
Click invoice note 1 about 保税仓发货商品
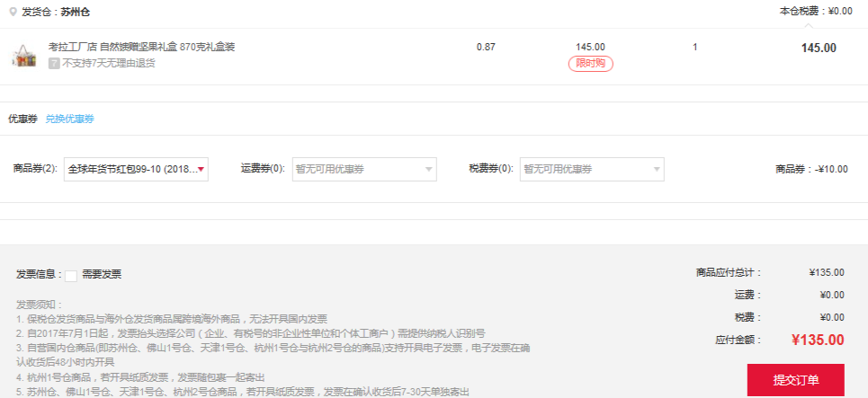[172, 319]
